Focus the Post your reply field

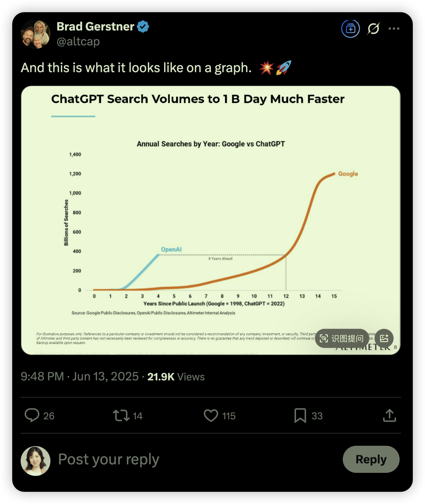tap(196, 459)
